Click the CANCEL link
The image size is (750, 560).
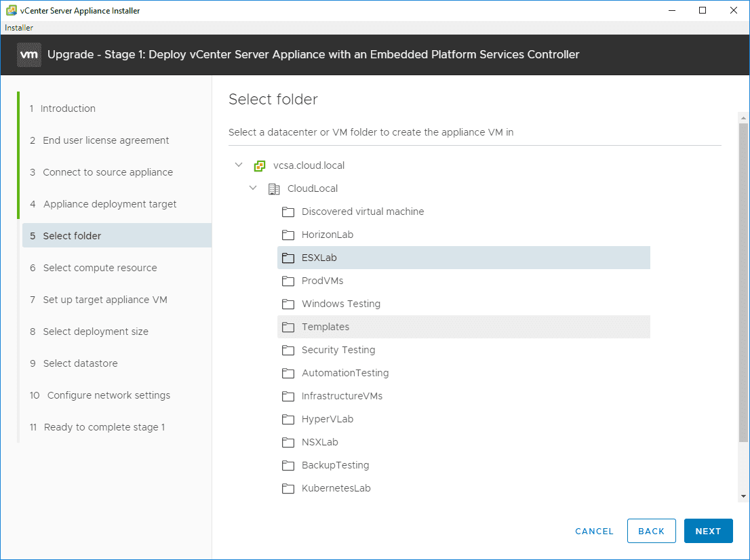(594, 532)
